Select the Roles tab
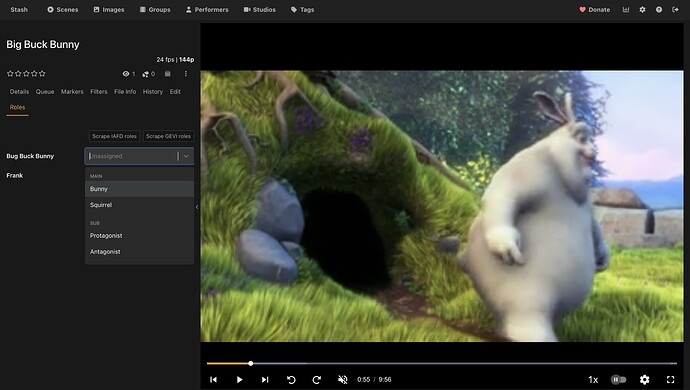 click(x=18, y=107)
